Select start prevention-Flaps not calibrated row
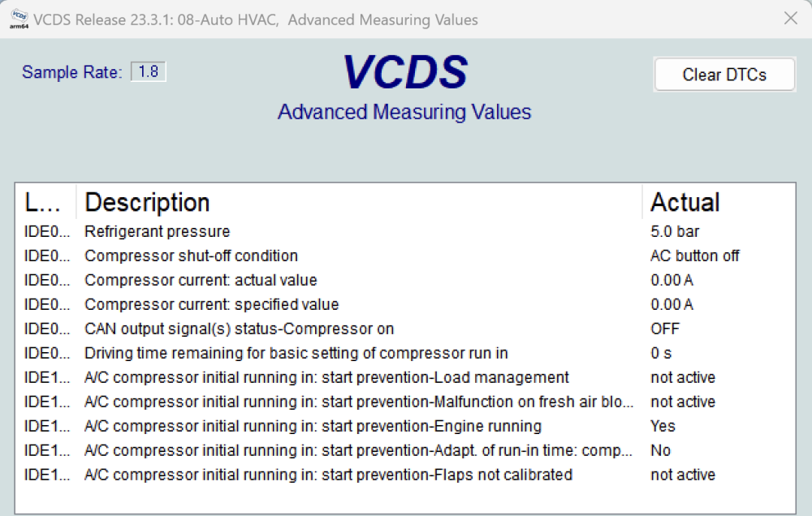 405,475
